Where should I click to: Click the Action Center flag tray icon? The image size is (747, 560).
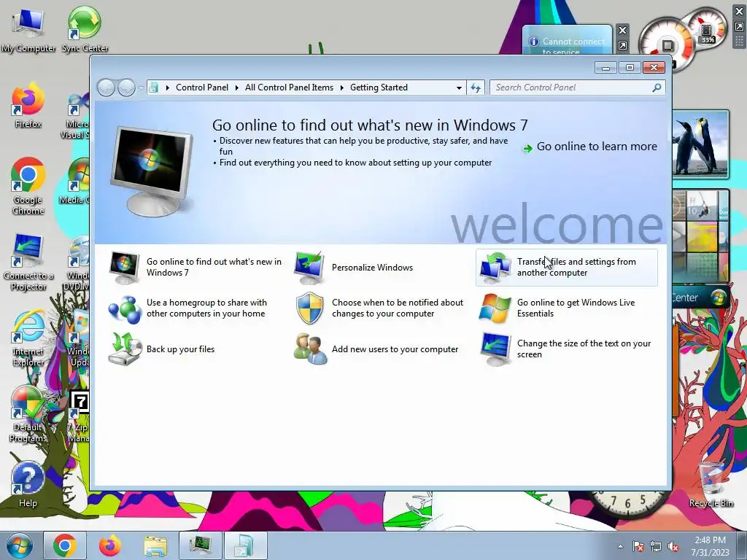(638, 546)
